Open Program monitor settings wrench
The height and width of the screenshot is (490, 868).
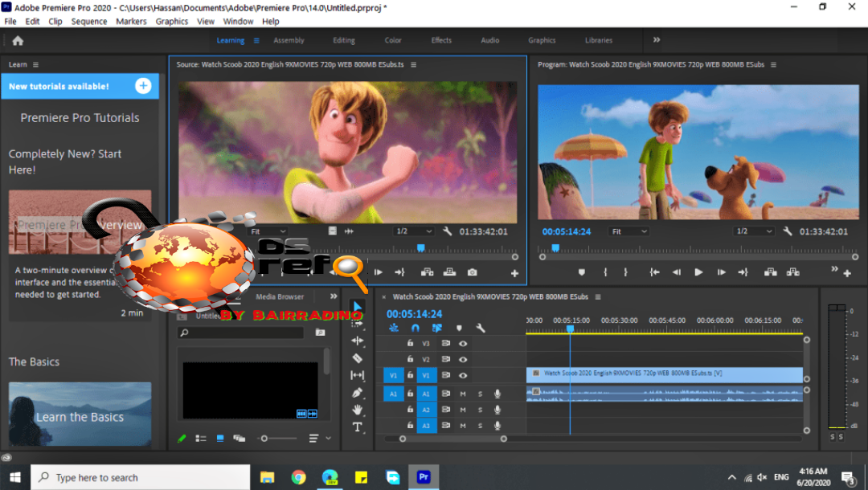coord(787,231)
